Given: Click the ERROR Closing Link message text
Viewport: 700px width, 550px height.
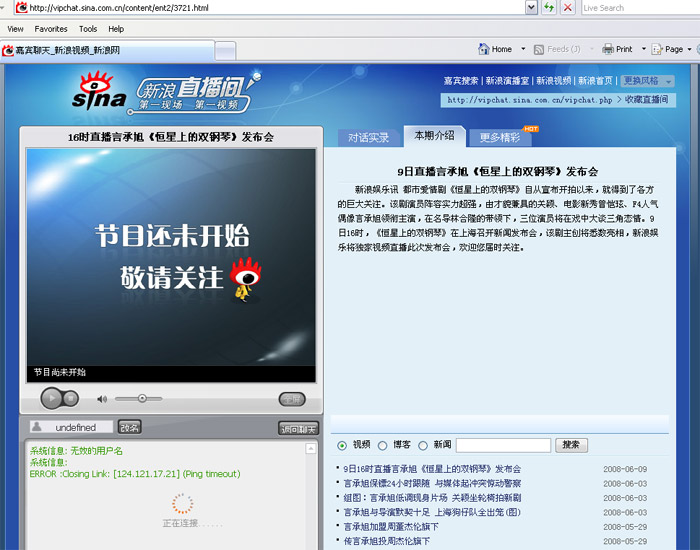Looking at the screenshot, I should [x=135, y=474].
